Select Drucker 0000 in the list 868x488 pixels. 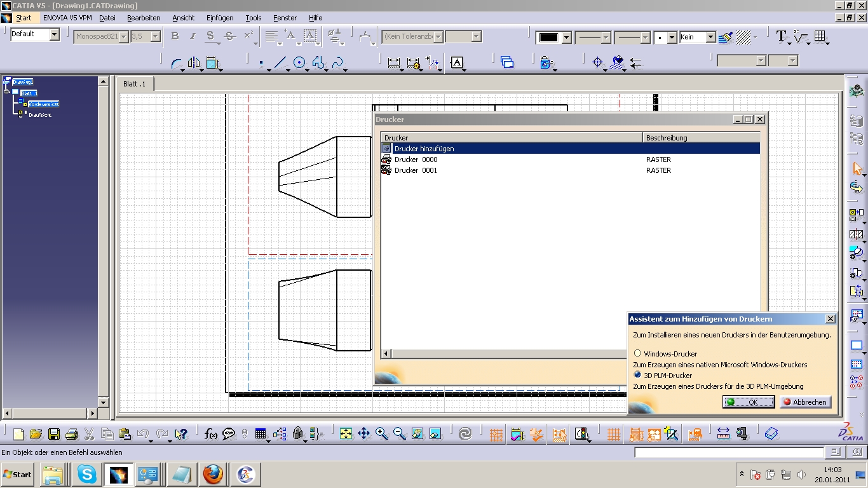pos(570,159)
